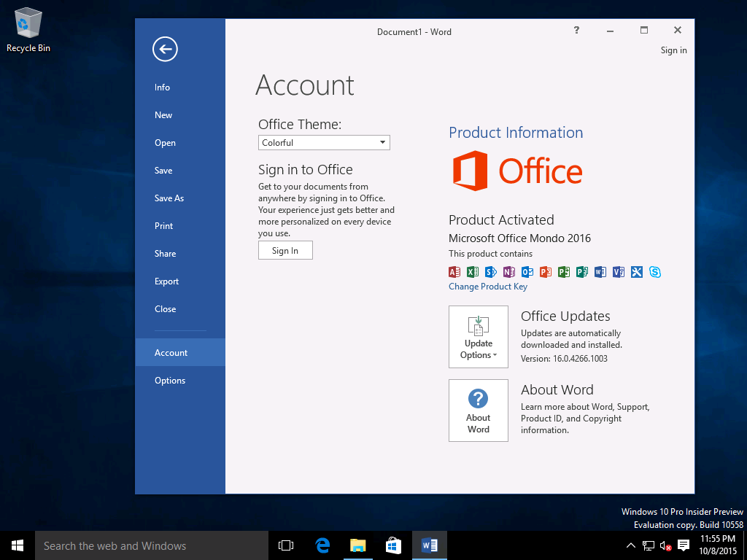Select Print in the backstage menu

180,226
